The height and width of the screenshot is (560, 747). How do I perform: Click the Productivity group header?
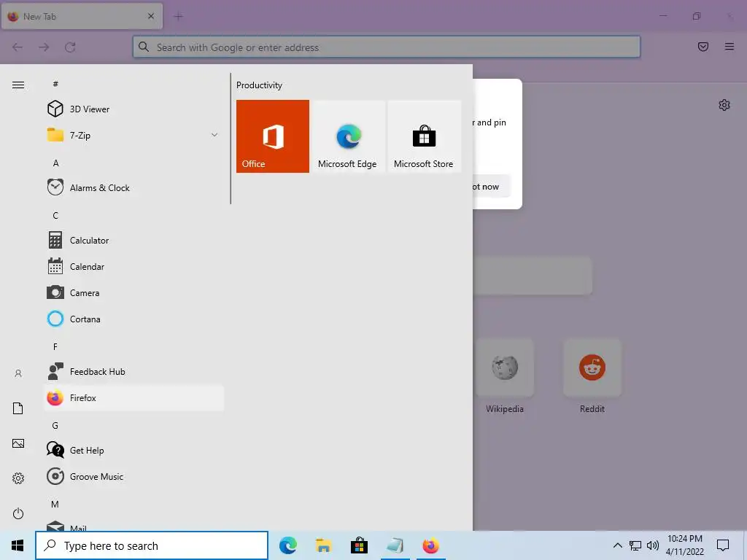coord(259,85)
